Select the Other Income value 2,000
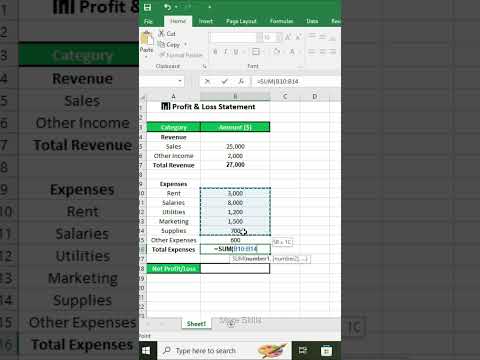480x360 pixels. tap(235, 156)
